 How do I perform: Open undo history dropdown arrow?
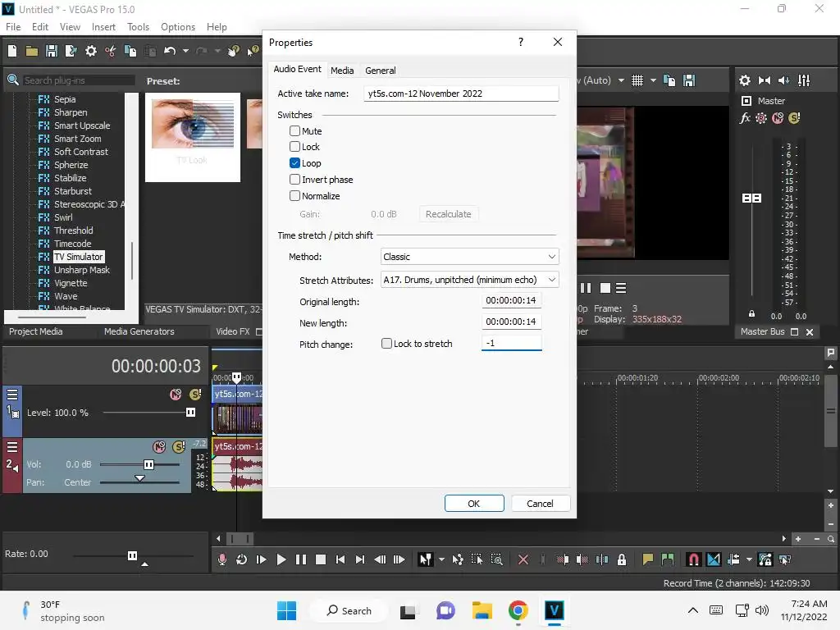coord(185,51)
